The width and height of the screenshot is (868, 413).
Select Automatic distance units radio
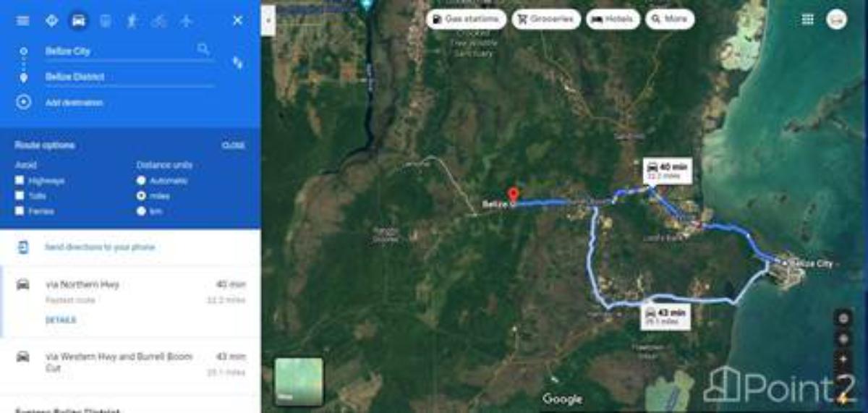tap(141, 180)
